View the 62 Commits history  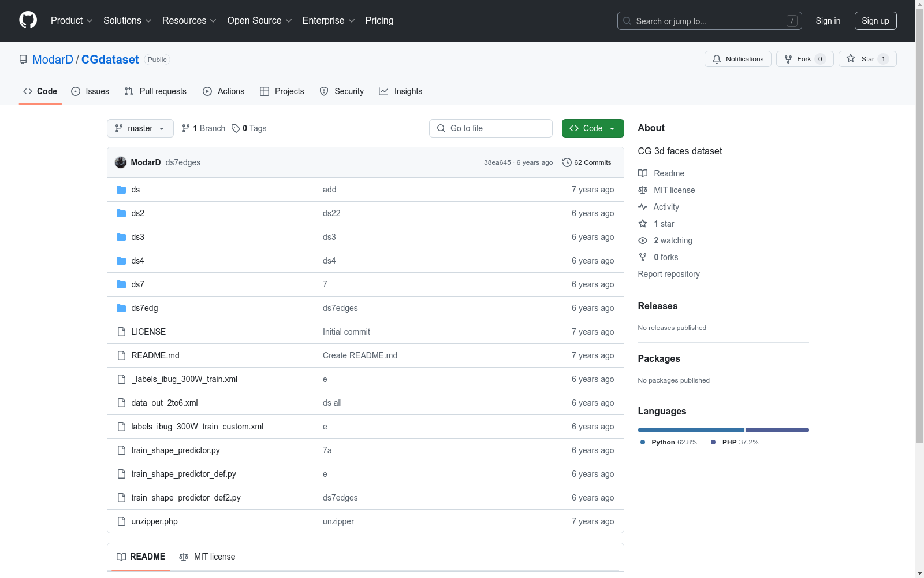pyautogui.click(x=587, y=162)
